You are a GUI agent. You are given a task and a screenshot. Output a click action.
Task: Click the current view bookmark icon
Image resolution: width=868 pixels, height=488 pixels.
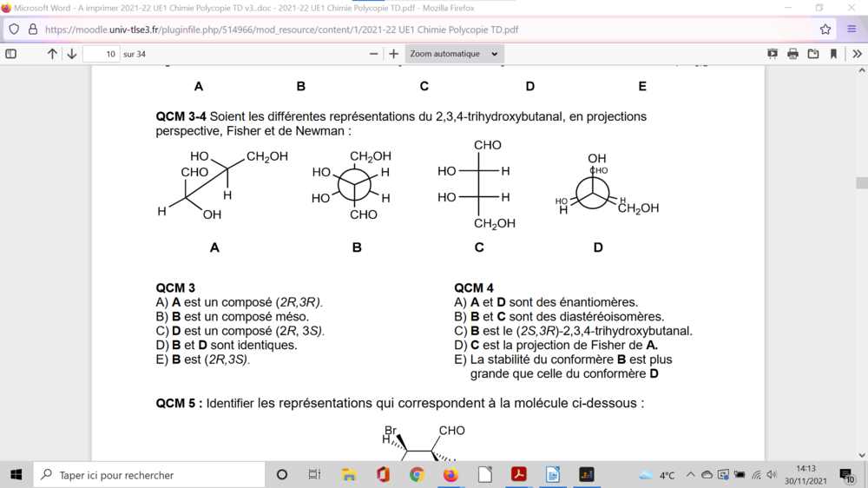[x=833, y=54]
